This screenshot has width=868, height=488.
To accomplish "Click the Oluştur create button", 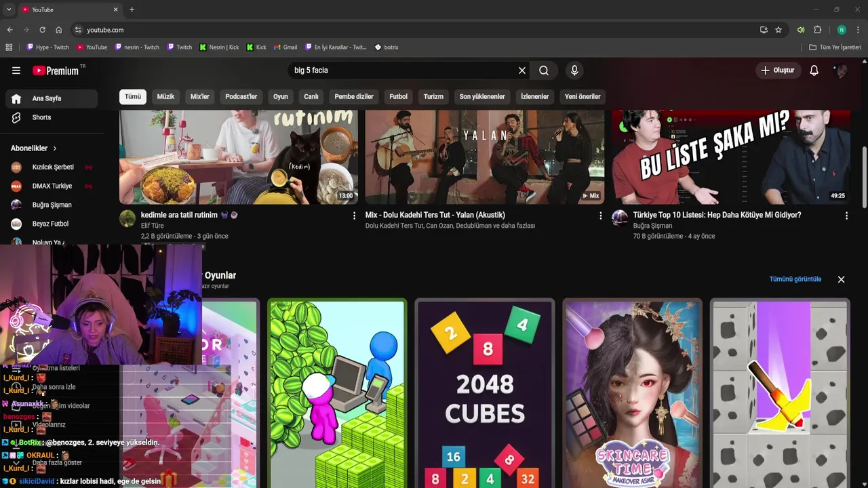I will pyautogui.click(x=778, y=70).
